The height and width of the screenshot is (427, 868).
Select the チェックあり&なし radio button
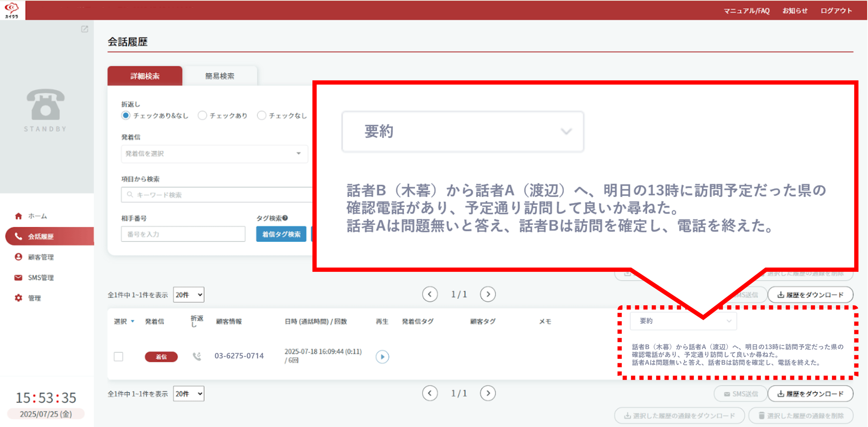coord(126,115)
